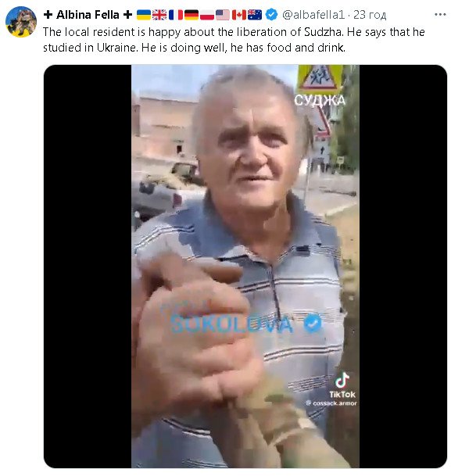Open Albina Fella's profile avatar

coord(21,22)
